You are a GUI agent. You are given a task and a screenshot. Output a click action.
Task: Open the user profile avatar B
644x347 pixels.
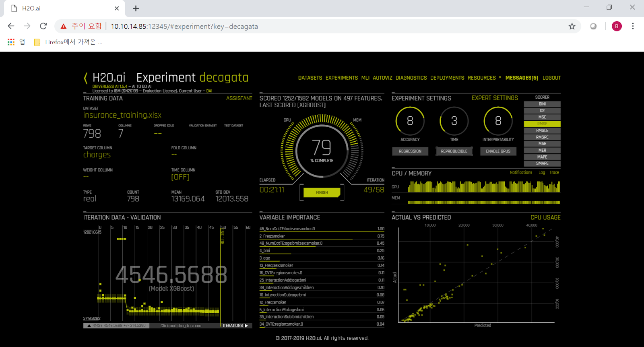click(x=617, y=26)
